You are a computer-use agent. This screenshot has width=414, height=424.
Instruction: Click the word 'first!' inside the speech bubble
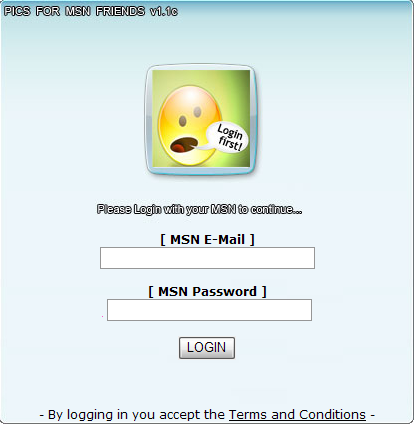(x=230, y=143)
